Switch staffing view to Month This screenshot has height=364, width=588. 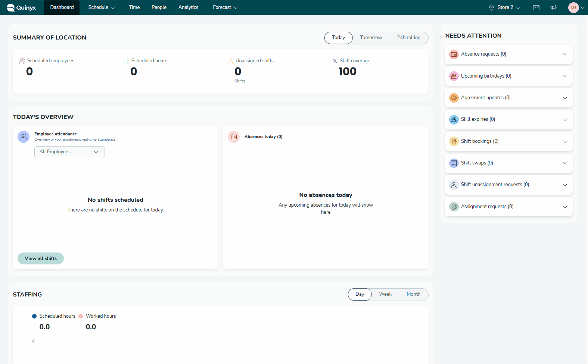click(x=414, y=294)
